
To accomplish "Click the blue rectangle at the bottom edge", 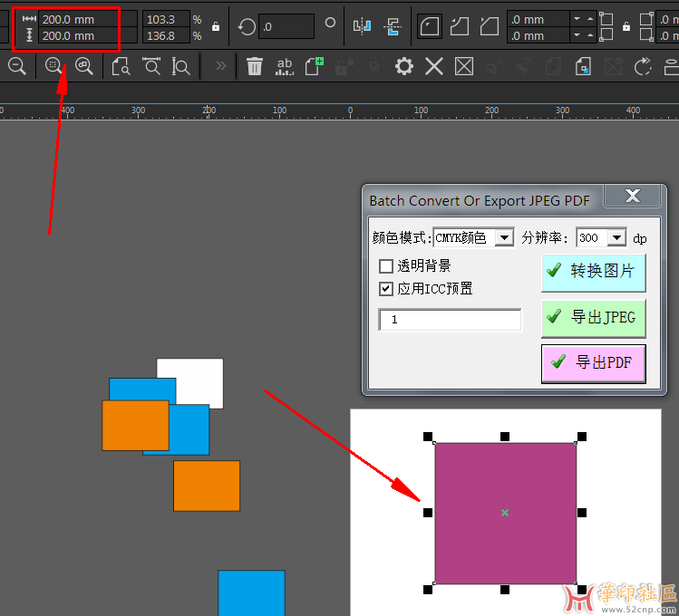I will click(x=252, y=593).
